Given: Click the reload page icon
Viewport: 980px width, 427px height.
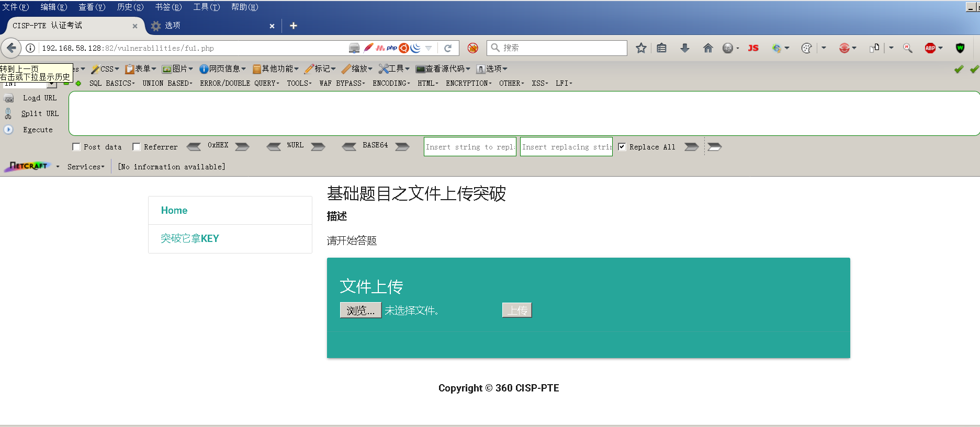Looking at the screenshot, I should 448,48.
